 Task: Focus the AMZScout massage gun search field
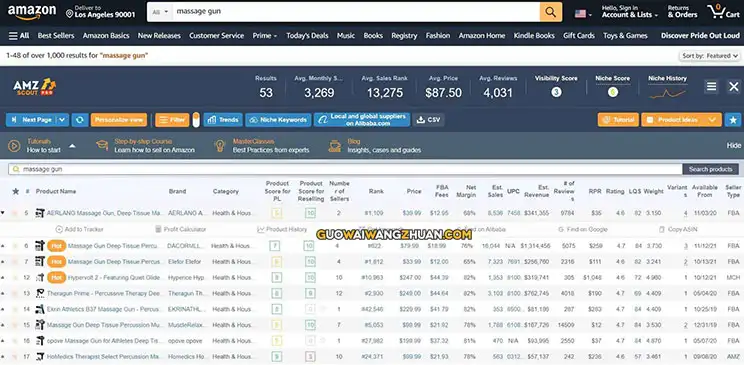pos(345,169)
